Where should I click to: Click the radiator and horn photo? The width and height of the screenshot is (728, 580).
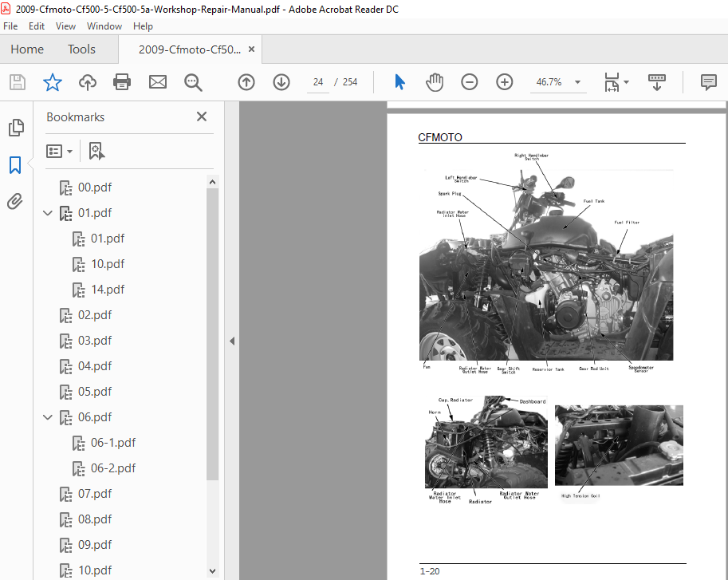pos(486,442)
